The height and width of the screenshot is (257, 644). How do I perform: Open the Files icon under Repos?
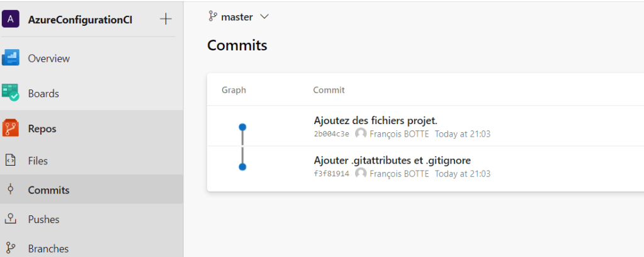[11, 161]
